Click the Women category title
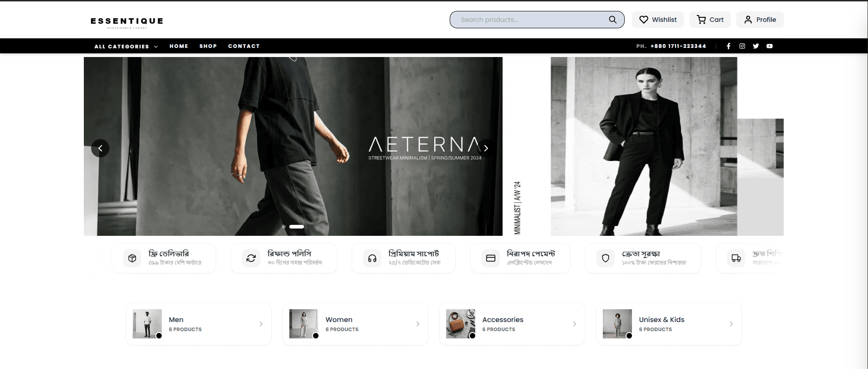Viewport: 868px width, 369px height. pyautogui.click(x=339, y=320)
